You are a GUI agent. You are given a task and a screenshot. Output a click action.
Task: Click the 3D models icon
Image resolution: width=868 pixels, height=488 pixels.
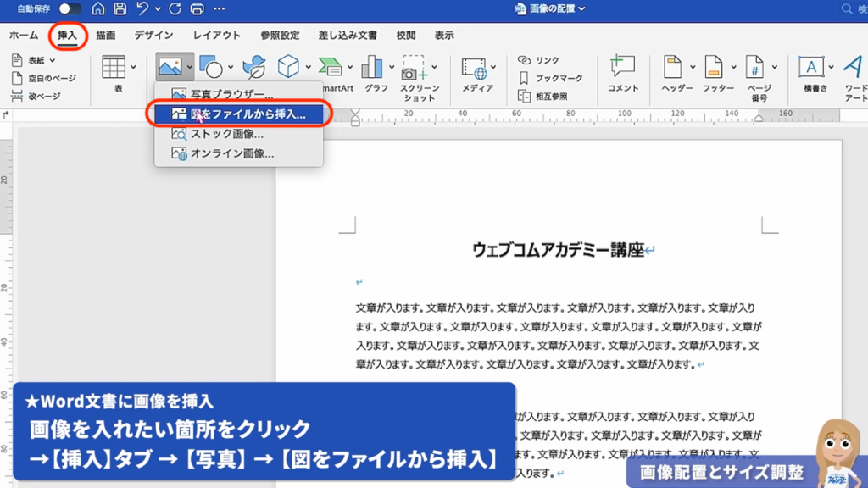click(288, 64)
